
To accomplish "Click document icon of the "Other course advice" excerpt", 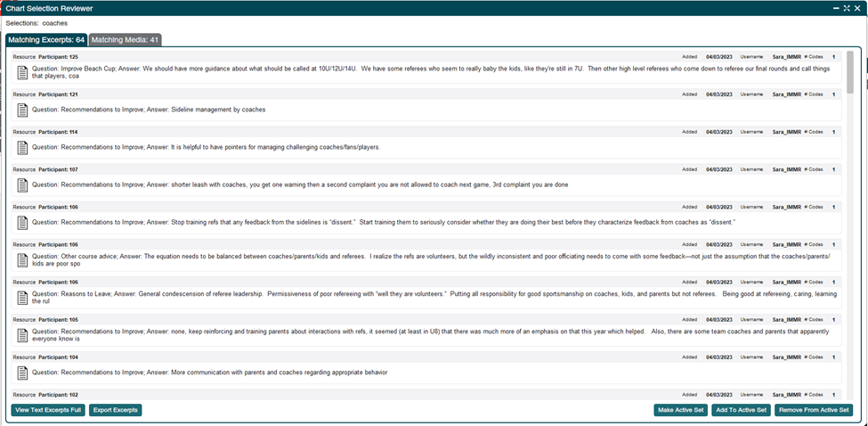I will 23,259.
